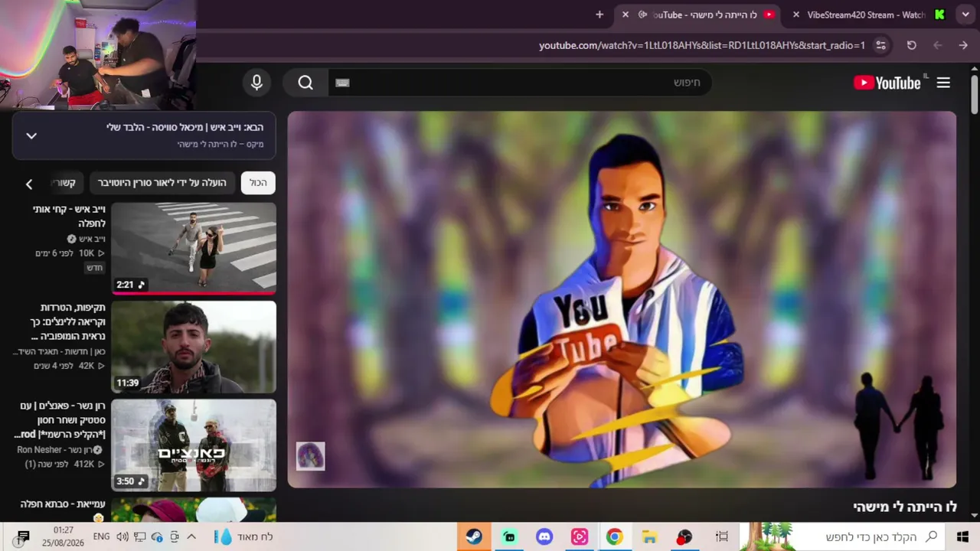Open the browser tab search dropdown
The height and width of the screenshot is (551, 980).
pyautogui.click(x=965, y=15)
